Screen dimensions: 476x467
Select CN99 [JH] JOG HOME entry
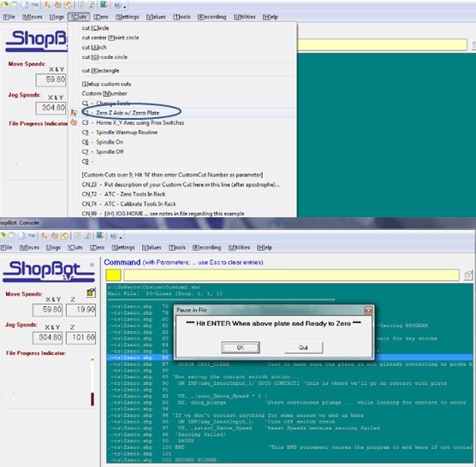pyautogui.click(x=163, y=214)
